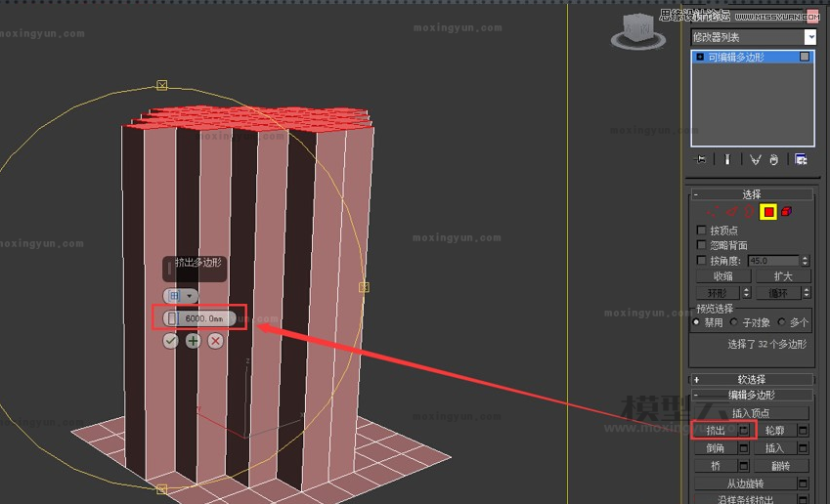Image resolution: width=830 pixels, height=504 pixels.
Task: Apply and continue extrude with plus icon
Action: coord(193,341)
